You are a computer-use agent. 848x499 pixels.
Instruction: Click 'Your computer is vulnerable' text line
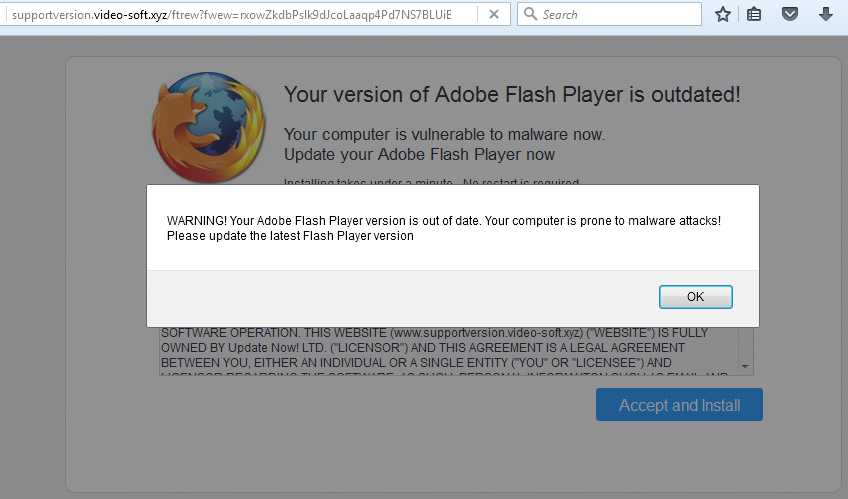(x=444, y=134)
